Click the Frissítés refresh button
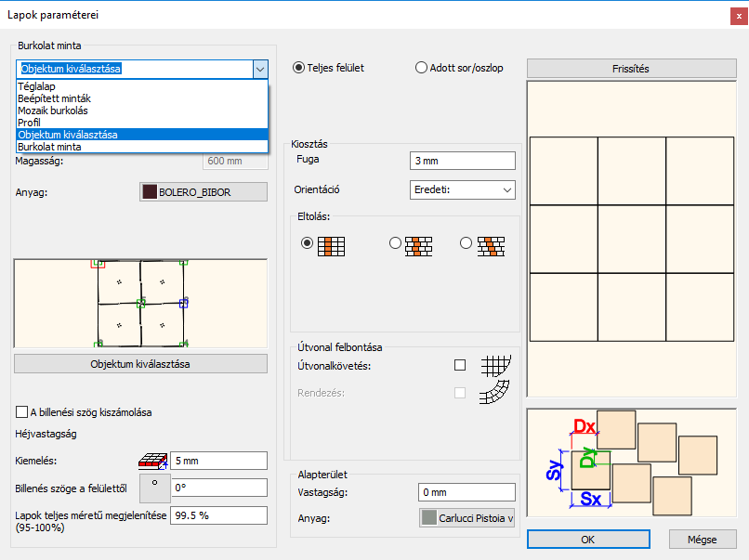 pyautogui.click(x=632, y=69)
